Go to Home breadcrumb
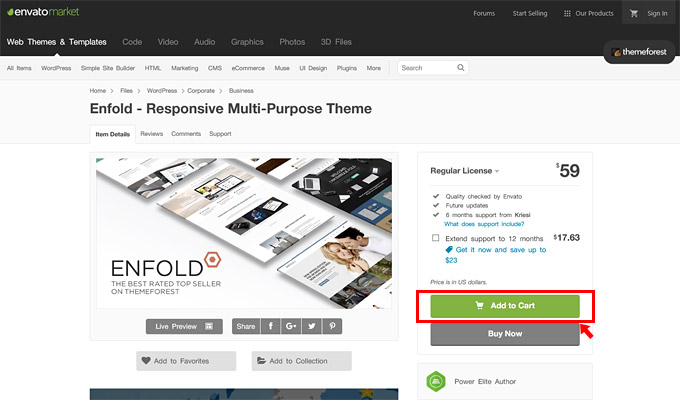This screenshot has width=680, height=400. tap(98, 91)
